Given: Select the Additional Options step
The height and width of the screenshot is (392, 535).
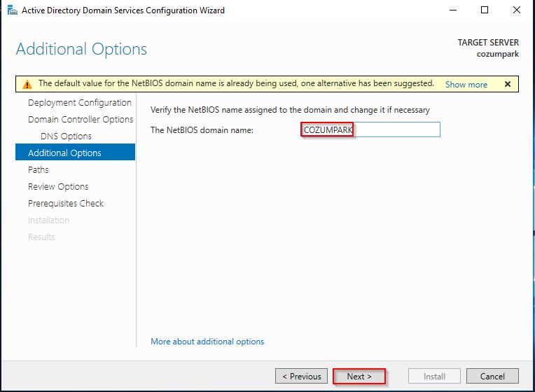Looking at the screenshot, I should [75, 152].
